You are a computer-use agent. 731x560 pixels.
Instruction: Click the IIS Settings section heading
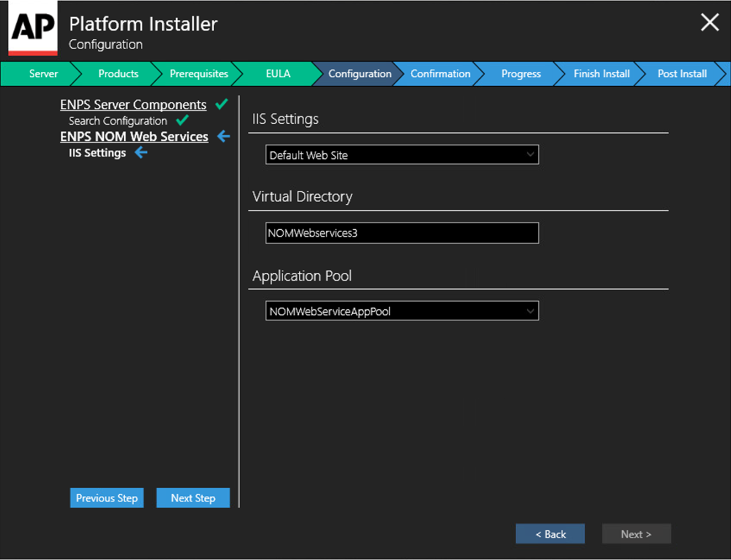point(285,119)
